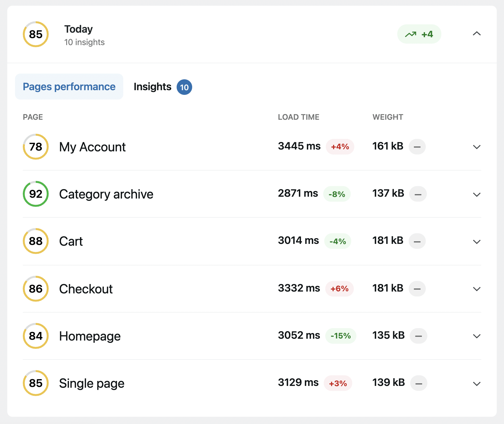This screenshot has height=424, width=504.
Task: Click the green score gauge for Category archive
Action: click(x=35, y=194)
